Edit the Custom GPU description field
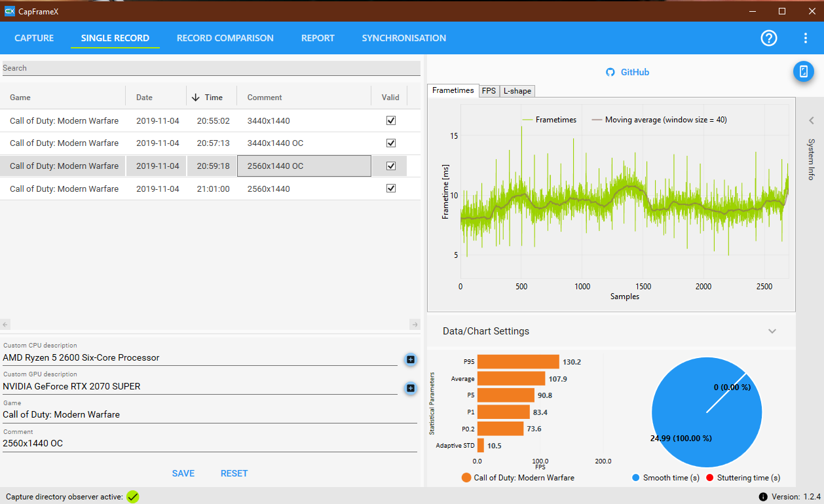This screenshot has width=824, height=504. (200, 387)
